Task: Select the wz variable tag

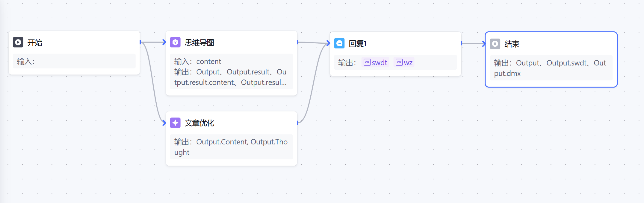Action: click(404, 62)
